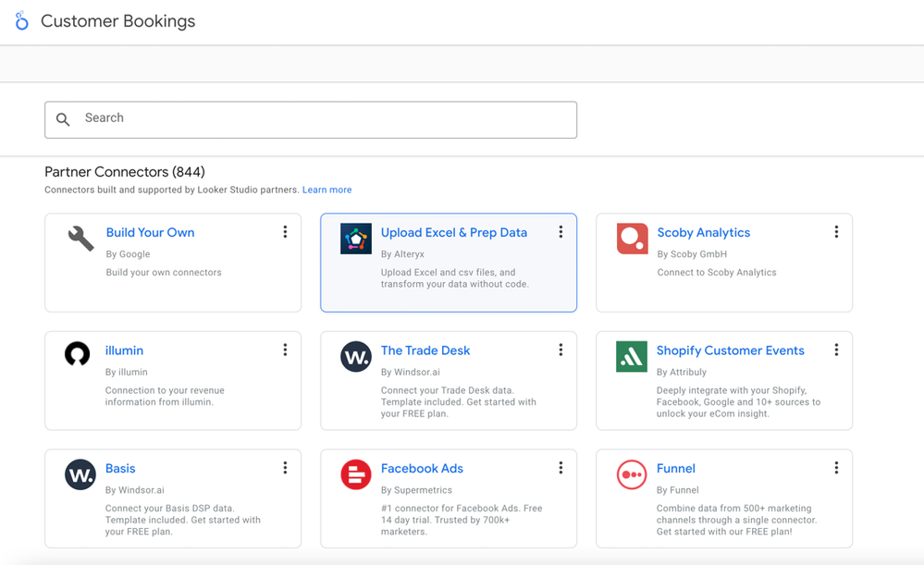Screen dimensions: 924x565
Task: Open more options for Build Your Own
Action: point(285,232)
